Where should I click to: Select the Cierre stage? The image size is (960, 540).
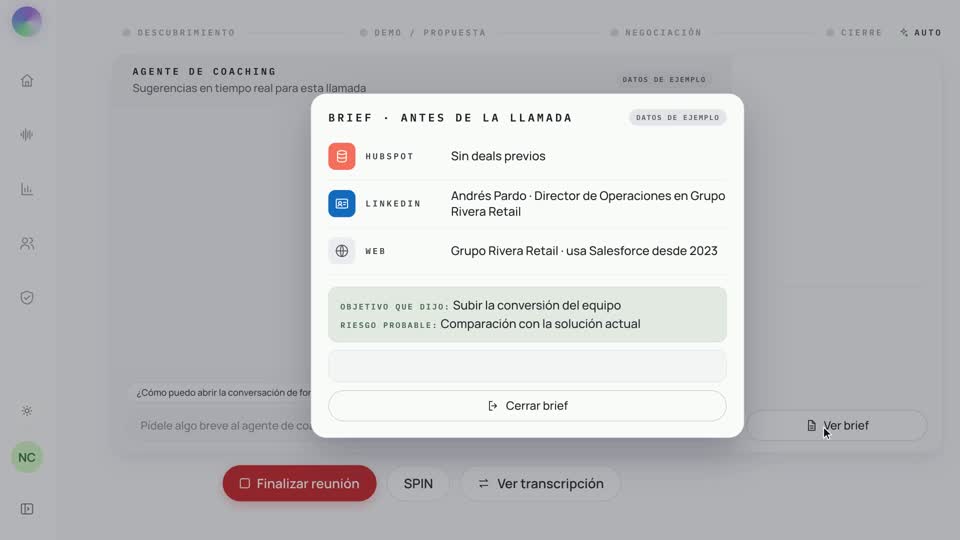(x=854, y=32)
